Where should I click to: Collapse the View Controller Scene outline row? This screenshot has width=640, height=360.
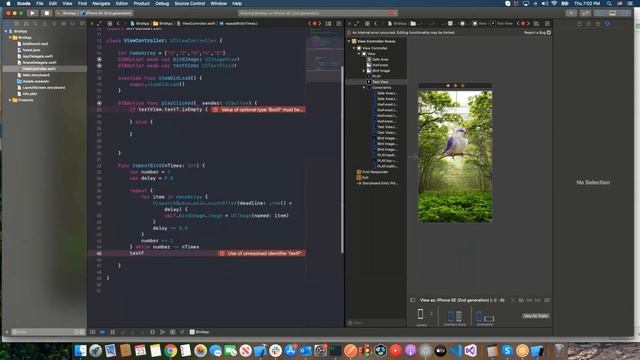[349, 41]
